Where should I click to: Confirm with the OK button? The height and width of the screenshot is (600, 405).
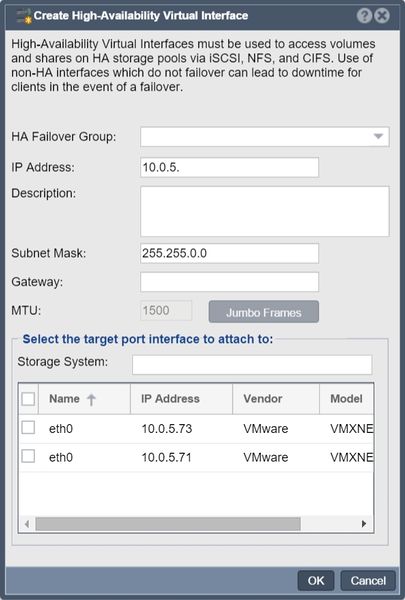316,580
